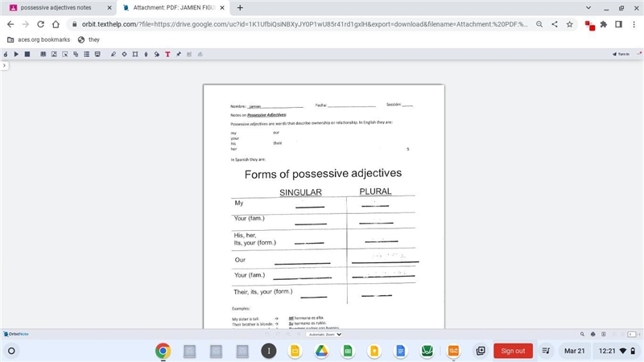Select the push pin comment tool
The width and height of the screenshot is (644, 362).
[x=179, y=54]
